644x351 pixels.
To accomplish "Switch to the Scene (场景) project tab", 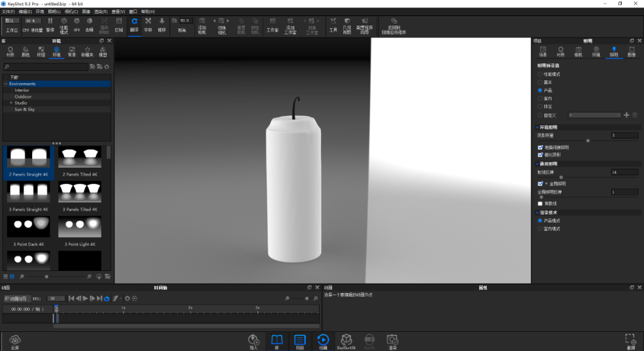I will (543, 51).
